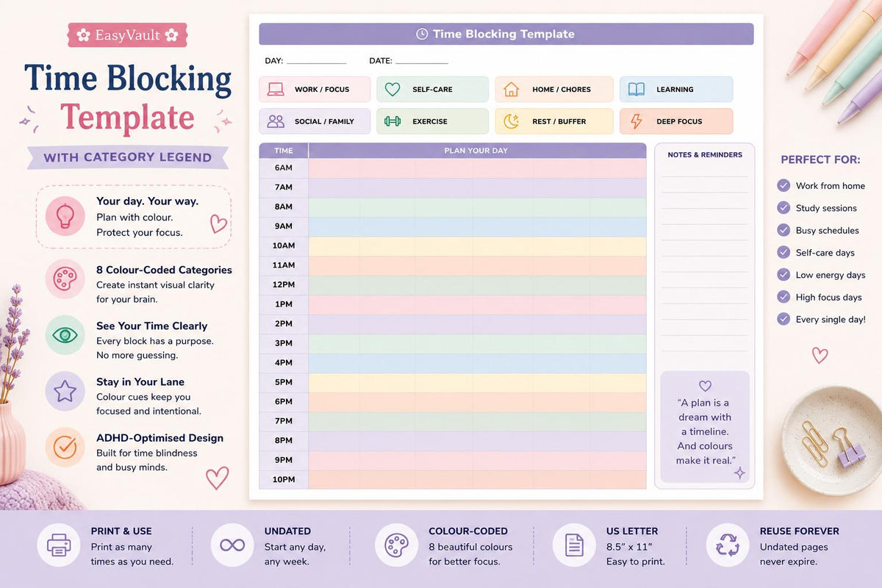
Task: Click the With Category Legend ribbon
Action: tap(128, 157)
